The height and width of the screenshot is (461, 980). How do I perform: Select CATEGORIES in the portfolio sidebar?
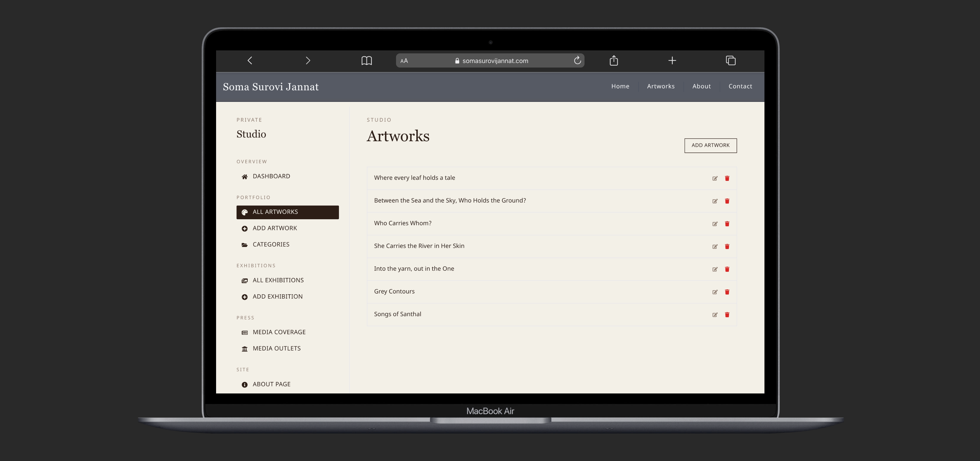pos(270,244)
